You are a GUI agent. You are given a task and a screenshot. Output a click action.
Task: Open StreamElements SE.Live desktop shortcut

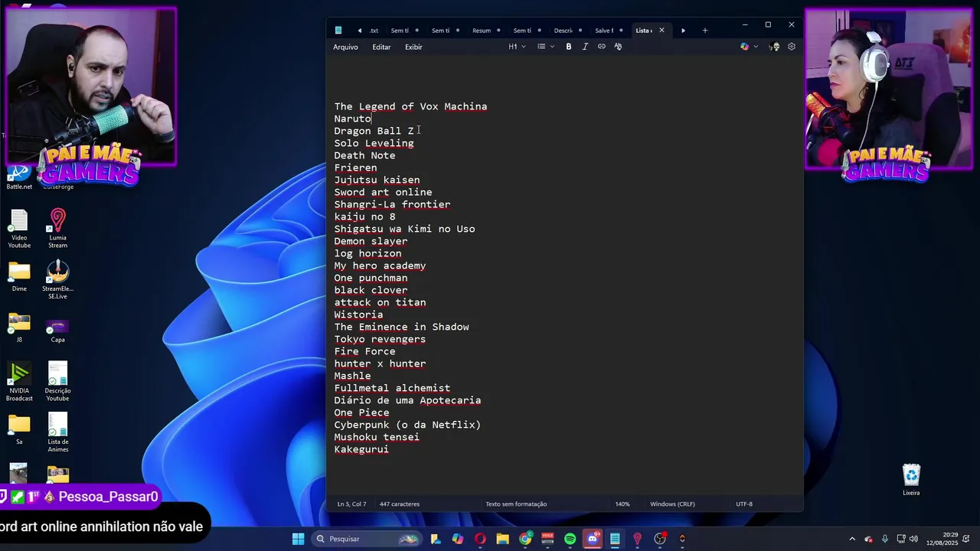tap(57, 280)
